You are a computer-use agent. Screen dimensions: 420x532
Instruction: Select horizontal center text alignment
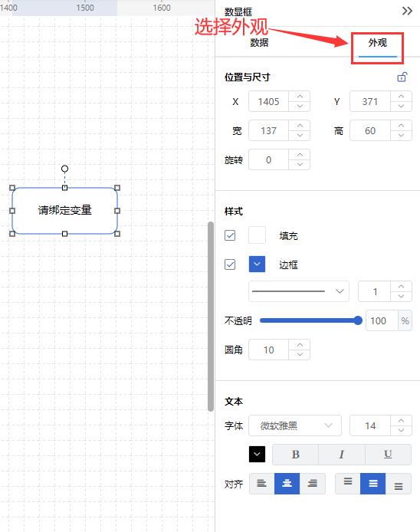coord(287,484)
